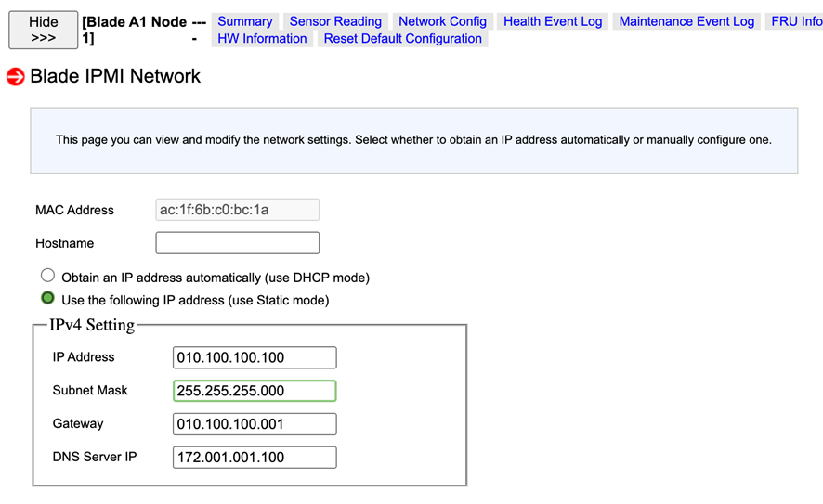Open the Sensor Reading tab

point(335,21)
